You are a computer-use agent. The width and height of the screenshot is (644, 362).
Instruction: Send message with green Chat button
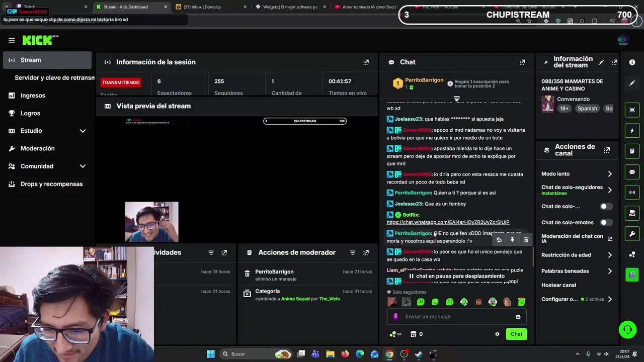tap(516, 334)
